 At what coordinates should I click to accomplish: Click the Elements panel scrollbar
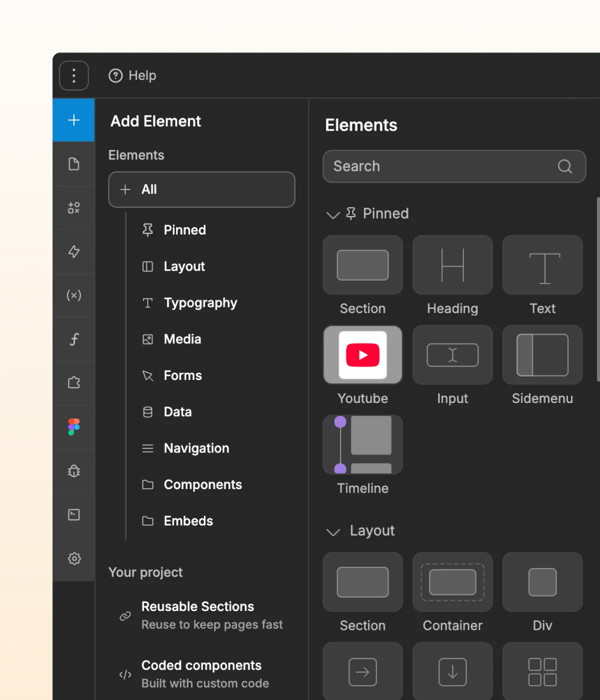point(598,290)
